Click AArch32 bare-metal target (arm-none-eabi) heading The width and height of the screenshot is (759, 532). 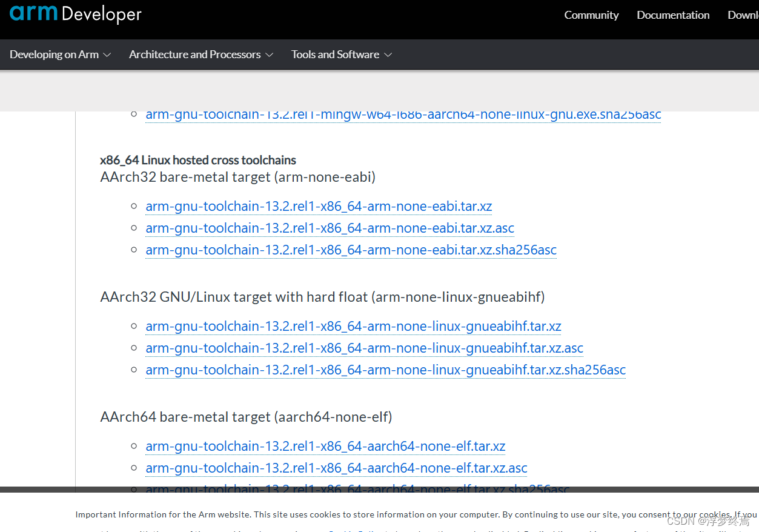coord(238,177)
